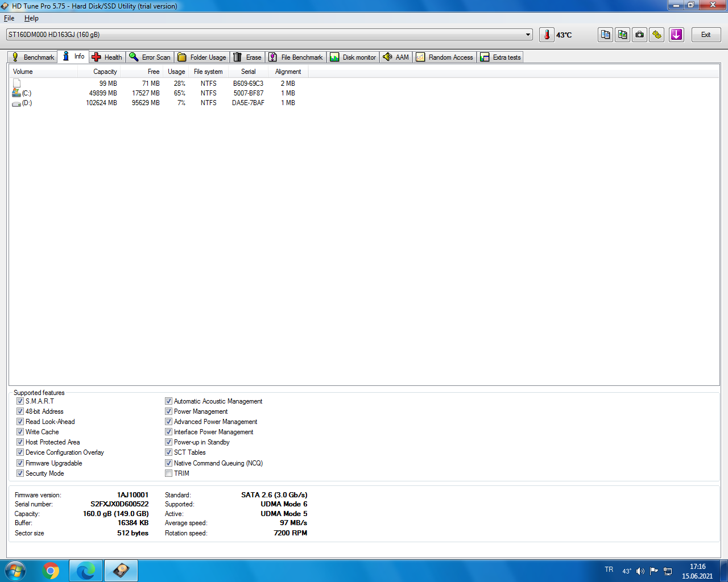The height and width of the screenshot is (582, 728).
Task: Open the Health tab
Action: click(x=107, y=57)
